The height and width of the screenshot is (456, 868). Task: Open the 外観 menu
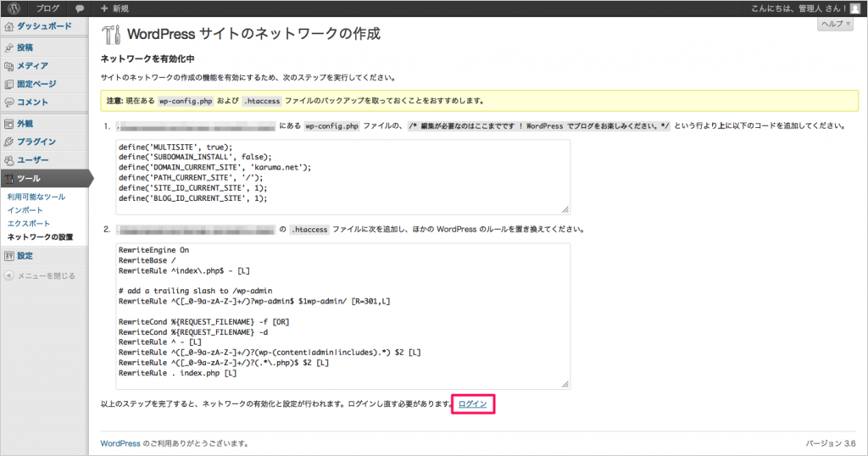click(25, 124)
